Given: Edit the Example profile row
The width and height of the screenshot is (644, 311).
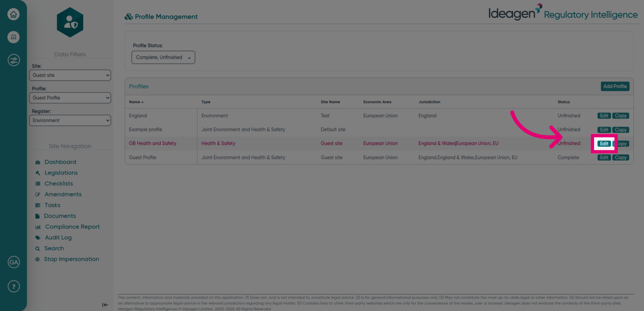Looking at the screenshot, I should [x=604, y=130].
